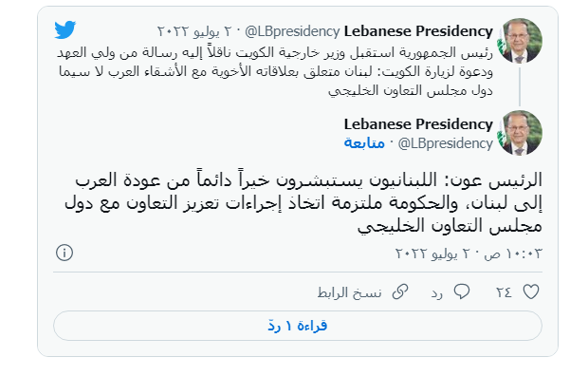This screenshot has height=376, width=588.
Task: Open the main tweet text about الرئيس عون
Action: pyautogui.click(x=303, y=203)
